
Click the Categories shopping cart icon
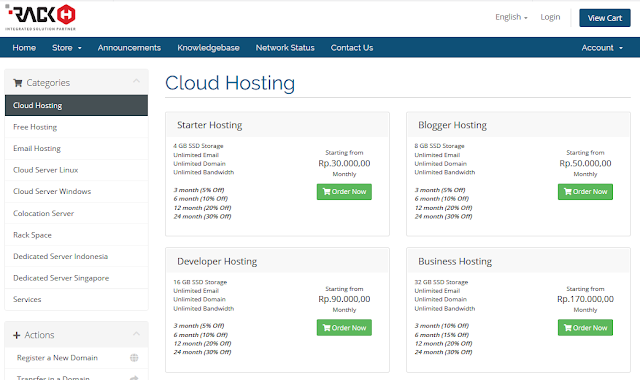(18, 83)
